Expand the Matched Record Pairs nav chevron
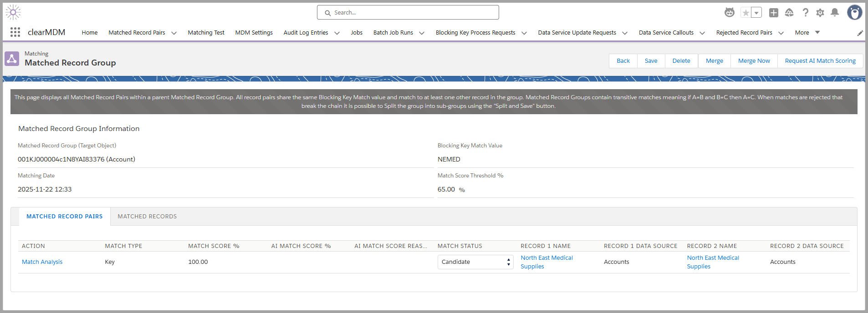This screenshot has height=313, width=868. click(x=174, y=33)
